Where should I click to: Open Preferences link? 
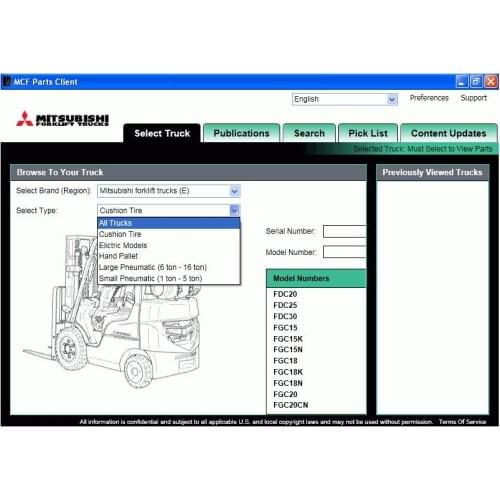(429, 98)
